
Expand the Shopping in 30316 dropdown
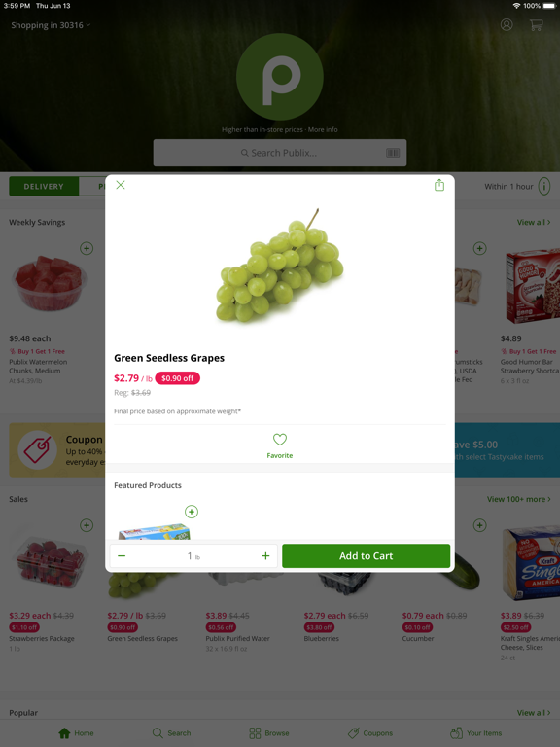coord(51,25)
